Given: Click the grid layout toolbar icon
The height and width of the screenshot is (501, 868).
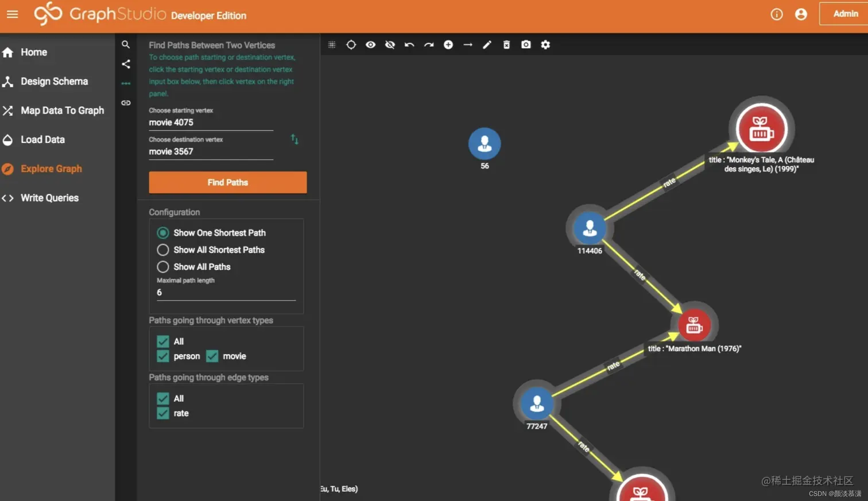Looking at the screenshot, I should pos(332,45).
